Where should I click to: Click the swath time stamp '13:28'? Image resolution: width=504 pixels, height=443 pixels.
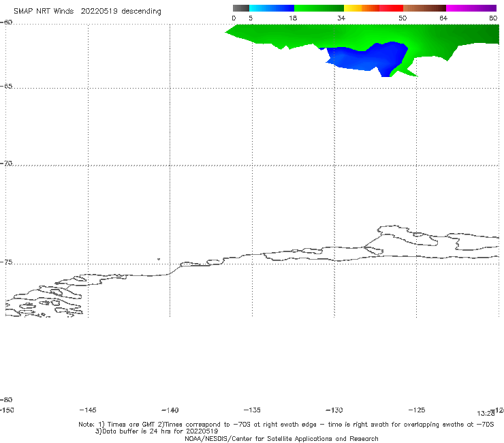[x=486, y=414]
